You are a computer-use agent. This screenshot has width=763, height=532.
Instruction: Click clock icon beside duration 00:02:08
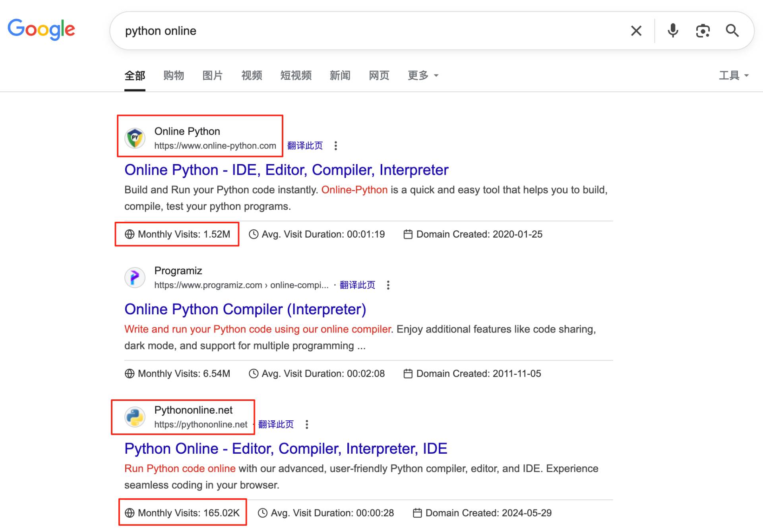click(x=254, y=373)
